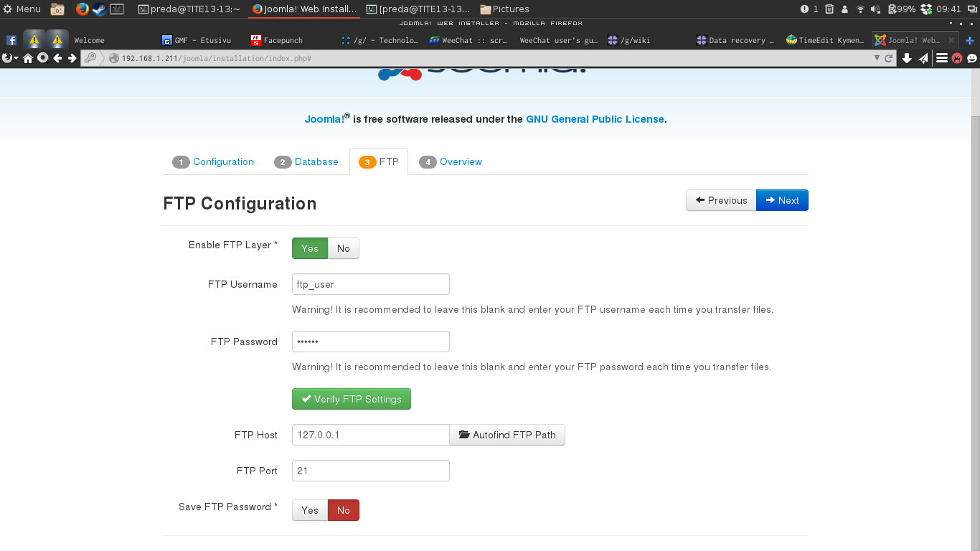The height and width of the screenshot is (551, 980).
Task: Switch to the /g/ - Technolo... tab
Action: [380, 40]
